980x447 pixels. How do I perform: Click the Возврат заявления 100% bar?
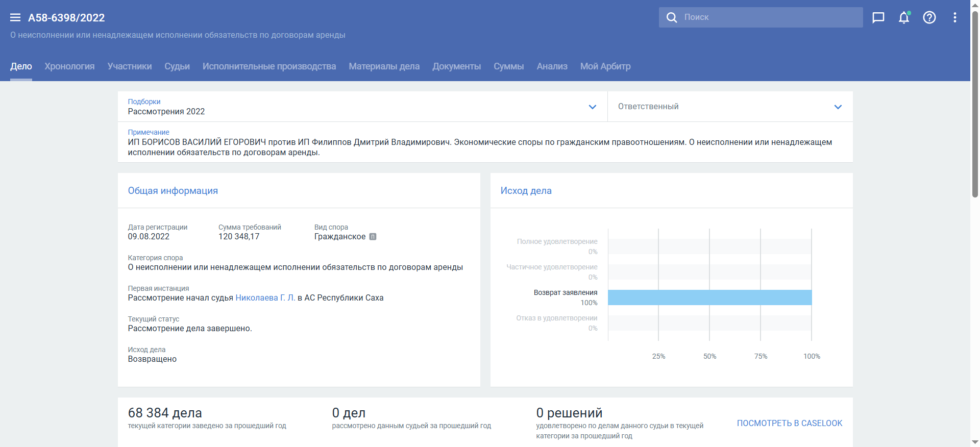click(x=709, y=297)
